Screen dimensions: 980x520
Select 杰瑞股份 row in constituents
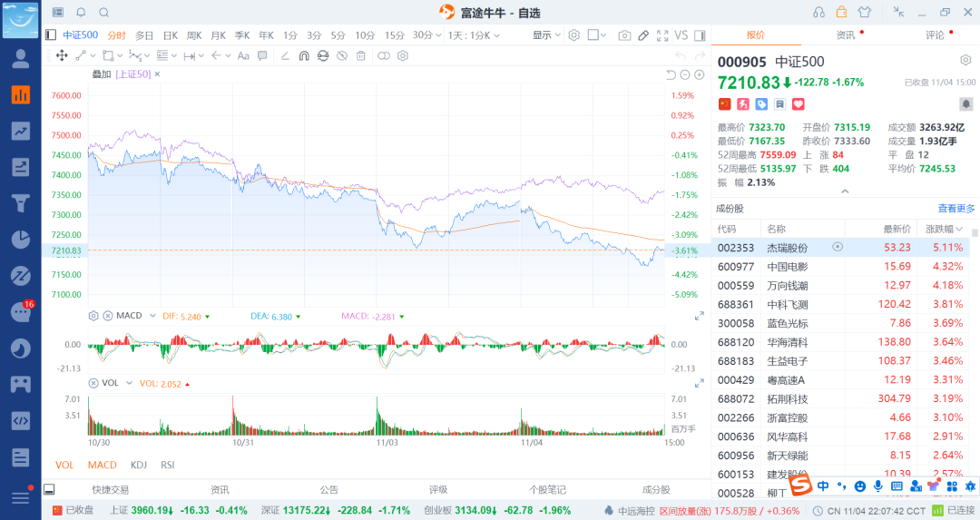pyautogui.click(x=840, y=248)
